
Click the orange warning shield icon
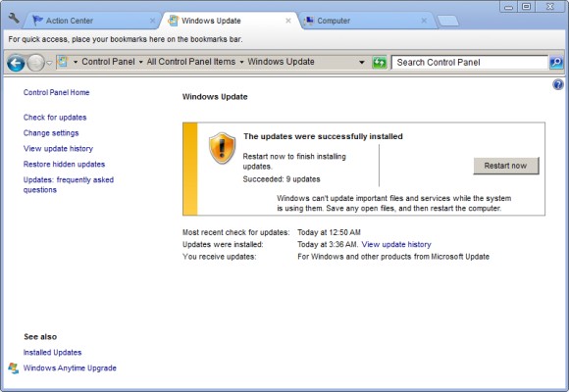[x=222, y=148]
